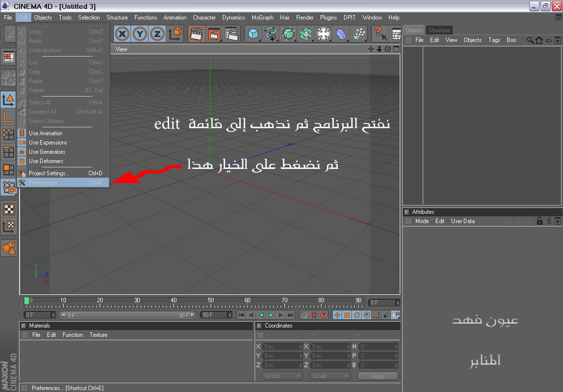Go to the end of animation

pyautogui.click(x=291, y=315)
